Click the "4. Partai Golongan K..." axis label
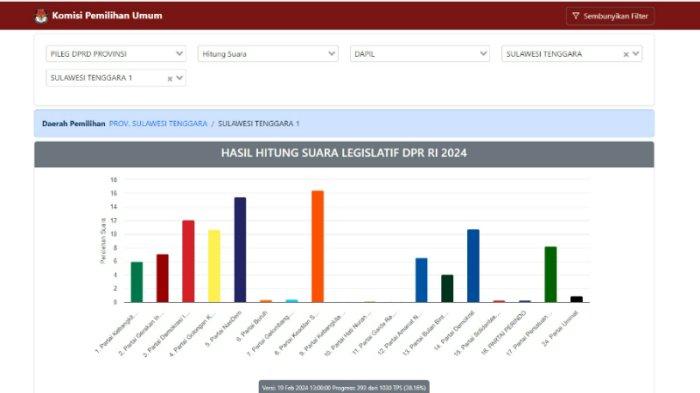This screenshot has width=700, height=393. pyautogui.click(x=191, y=334)
